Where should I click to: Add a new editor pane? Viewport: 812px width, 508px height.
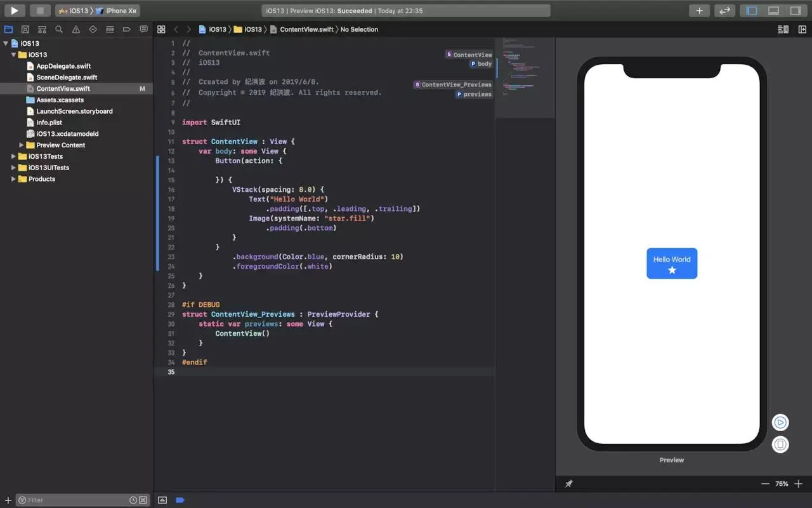(802, 29)
